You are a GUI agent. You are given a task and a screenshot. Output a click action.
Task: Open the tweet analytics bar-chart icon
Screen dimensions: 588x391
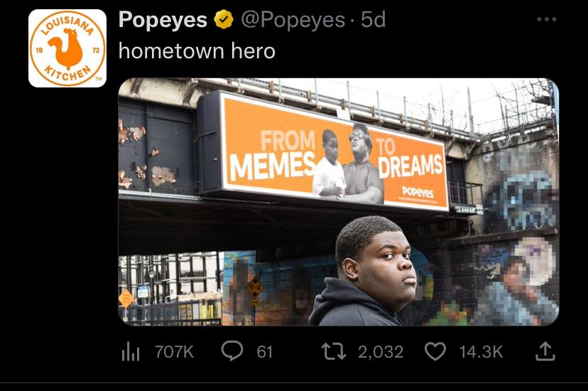(x=129, y=351)
